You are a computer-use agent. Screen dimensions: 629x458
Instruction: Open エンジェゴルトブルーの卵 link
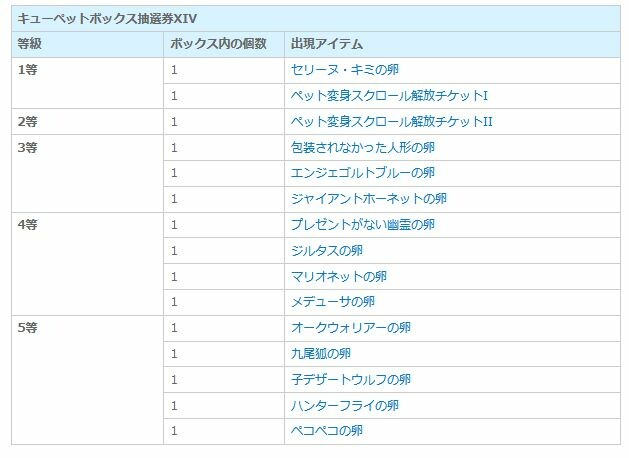pos(362,173)
